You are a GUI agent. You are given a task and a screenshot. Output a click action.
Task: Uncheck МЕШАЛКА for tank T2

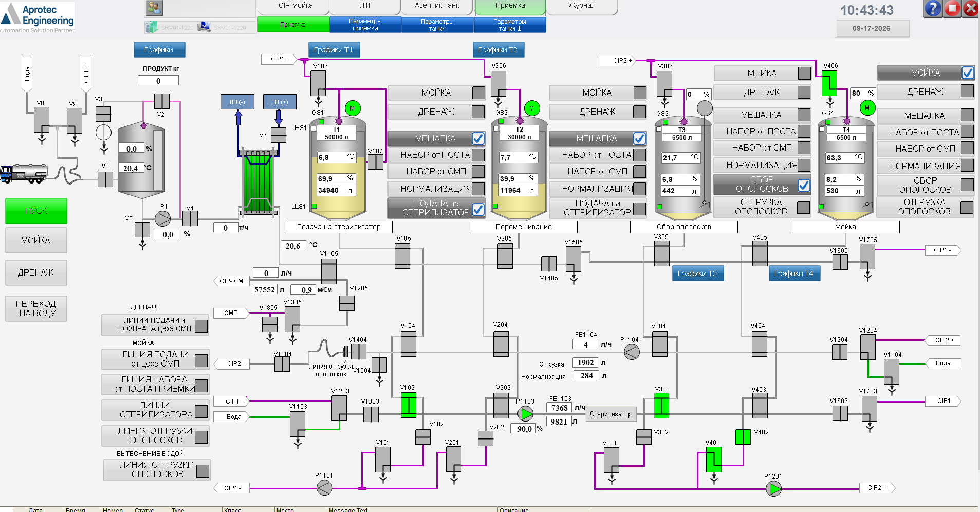pyautogui.click(x=639, y=139)
